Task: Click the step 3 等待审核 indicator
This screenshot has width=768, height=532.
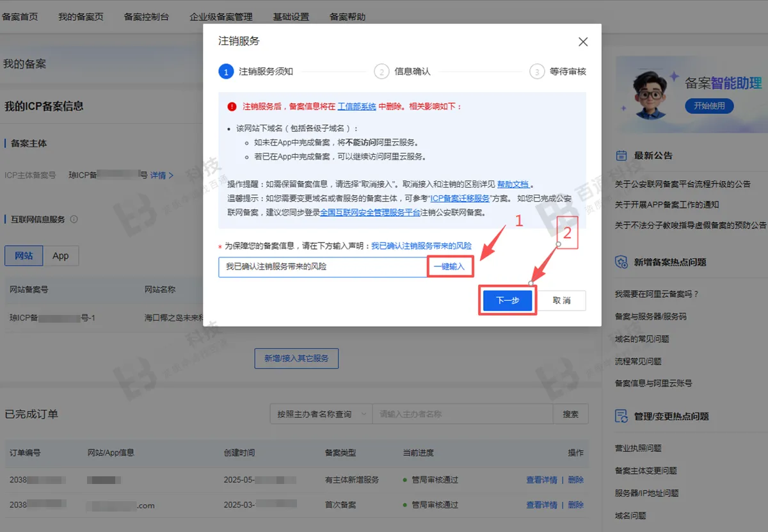Action: click(x=538, y=71)
